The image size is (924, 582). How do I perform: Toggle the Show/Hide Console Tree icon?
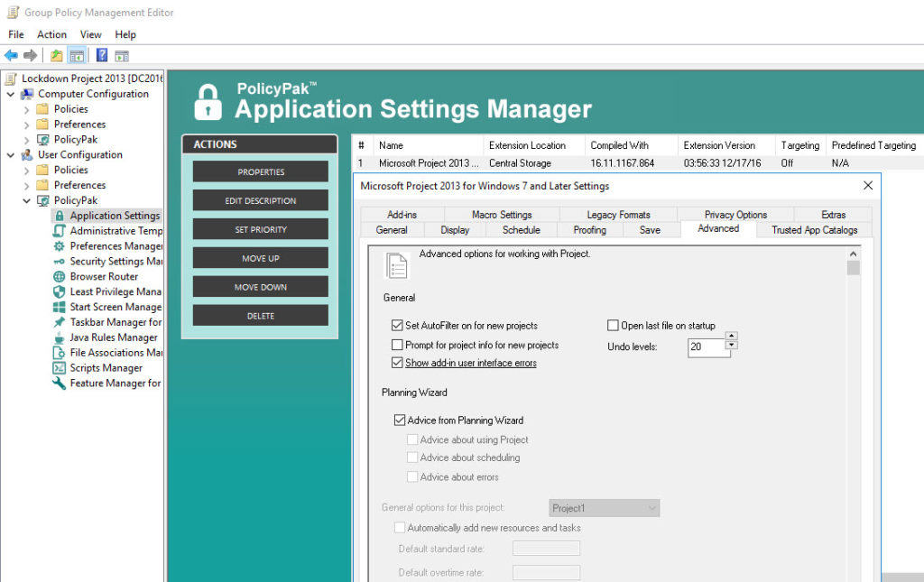(77, 55)
